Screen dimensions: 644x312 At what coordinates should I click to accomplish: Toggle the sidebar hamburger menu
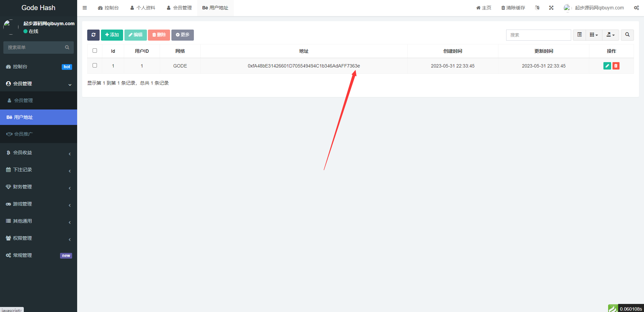click(85, 8)
